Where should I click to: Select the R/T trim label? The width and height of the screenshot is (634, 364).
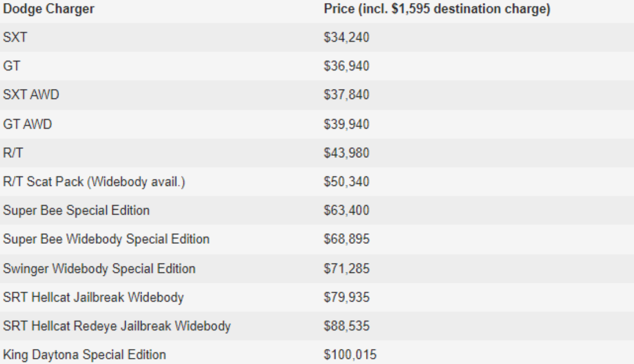13,153
